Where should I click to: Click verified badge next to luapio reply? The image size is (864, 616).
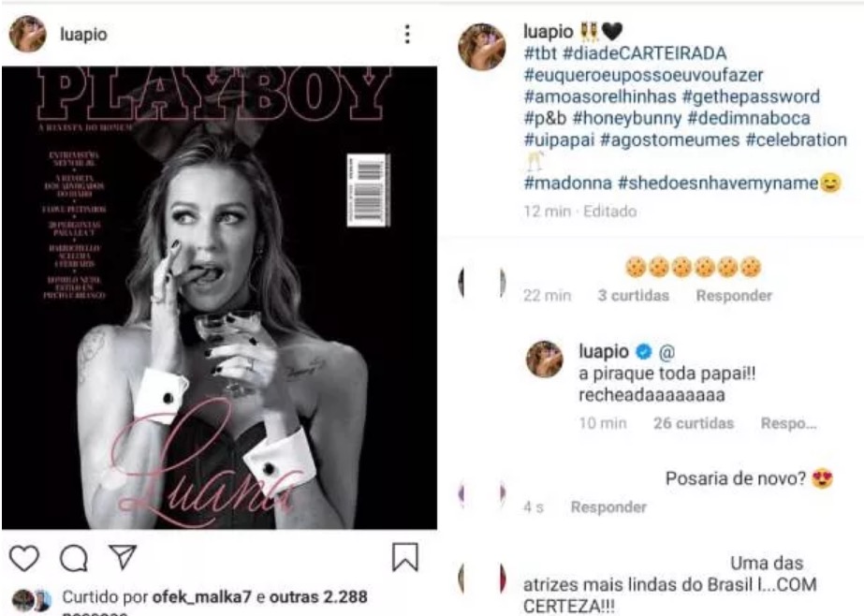pyautogui.click(x=643, y=351)
